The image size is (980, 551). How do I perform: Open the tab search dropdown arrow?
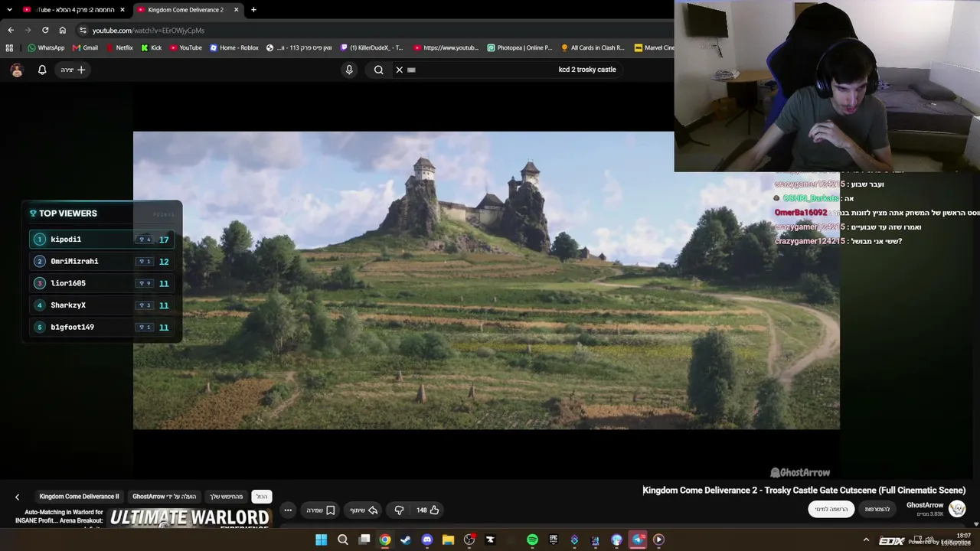pyautogui.click(x=9, y=10)
